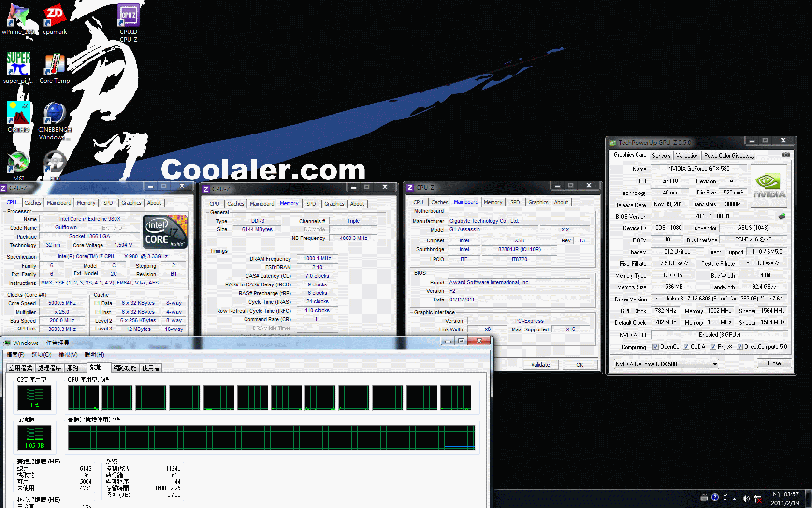This screenshot has width=812, height=508.
Task: Open the MSI desktop shortcut
Action: pos(18,166)
